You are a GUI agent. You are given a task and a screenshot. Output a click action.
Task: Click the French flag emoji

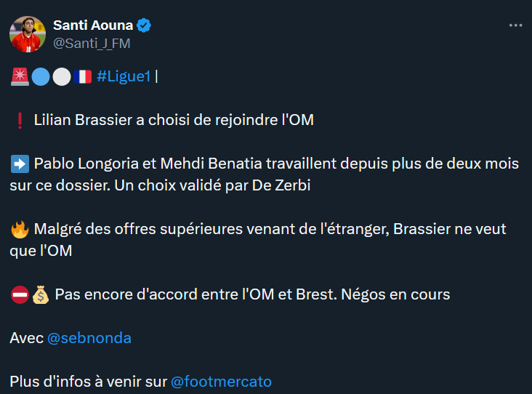(x=82, y=76)
